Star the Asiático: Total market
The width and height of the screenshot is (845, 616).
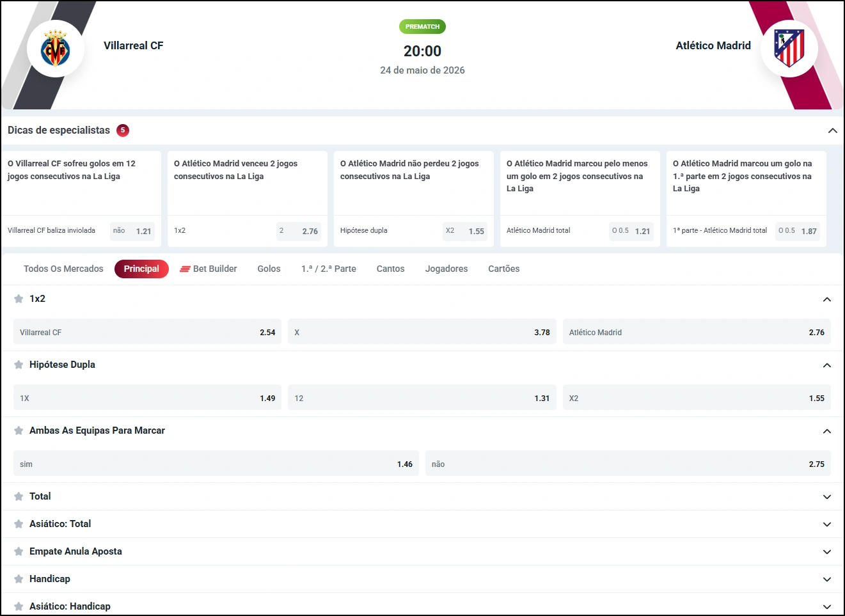pos(19,524)
